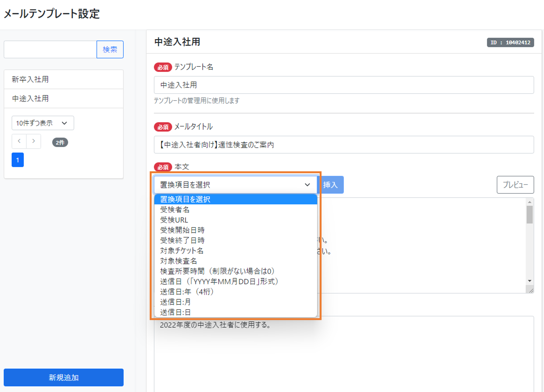Choose 受検開始日時 option
The width and height of the screenshot is (544, 392).
click(x=235, y=230)
